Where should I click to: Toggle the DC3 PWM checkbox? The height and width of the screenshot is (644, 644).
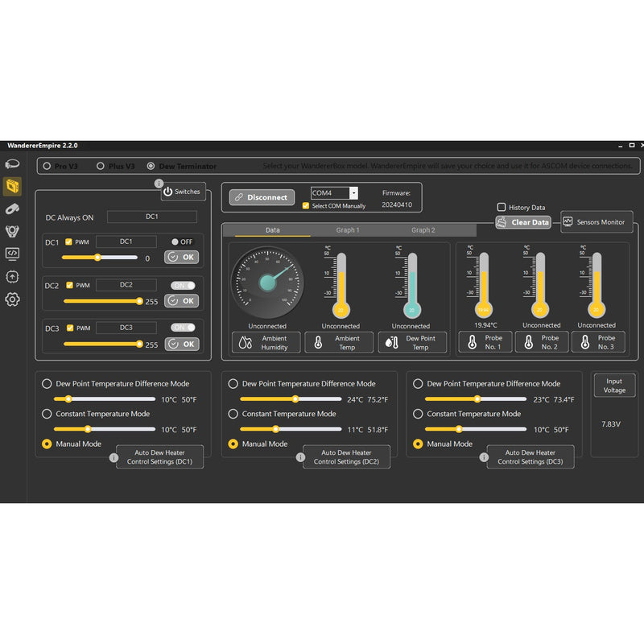tap(70, 328)
